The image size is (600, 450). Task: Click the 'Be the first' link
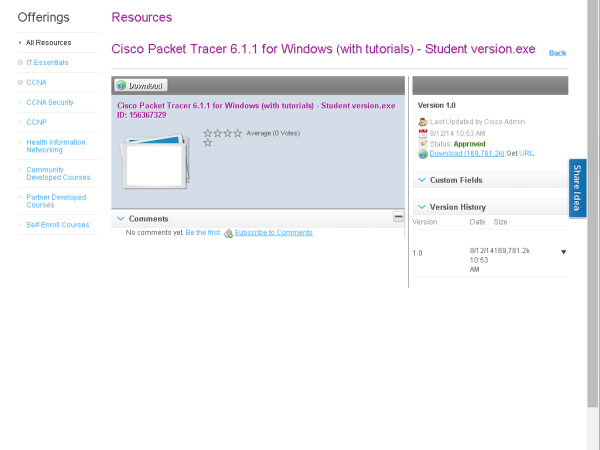pos(202,233)
